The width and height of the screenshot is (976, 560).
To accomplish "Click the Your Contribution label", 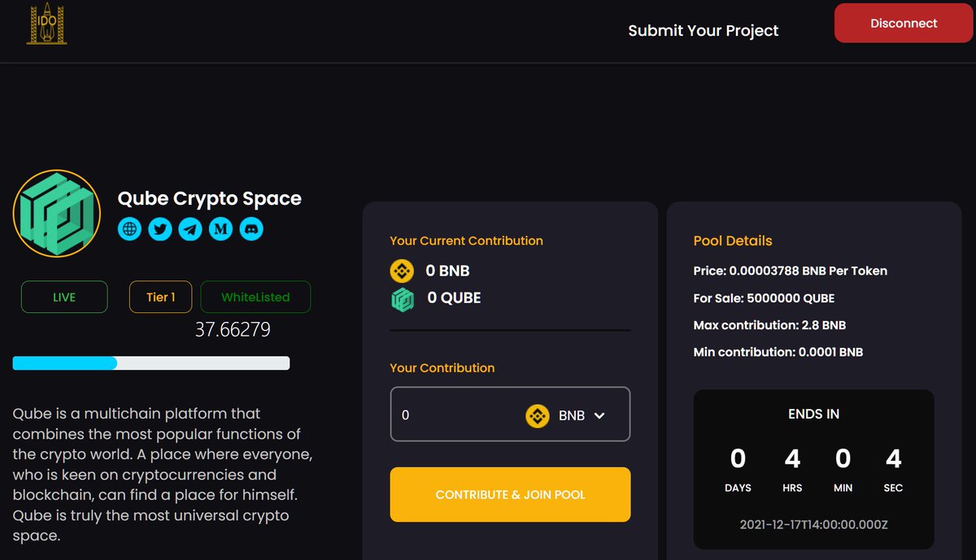I will [x=442, y=367].
